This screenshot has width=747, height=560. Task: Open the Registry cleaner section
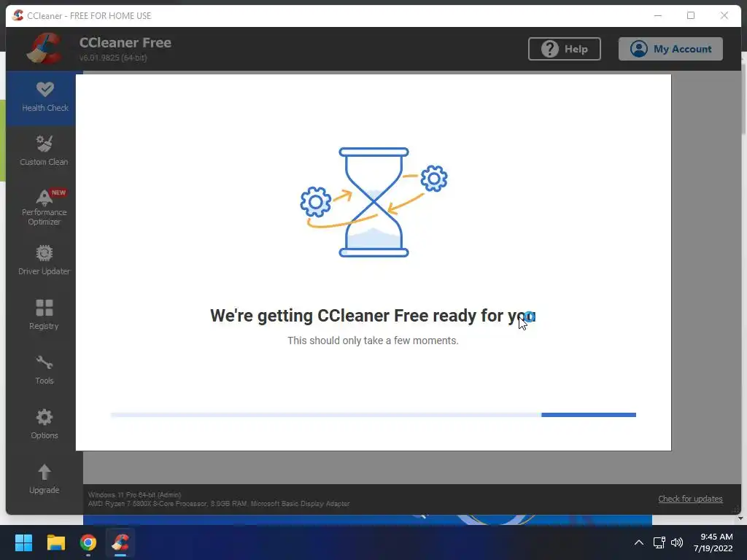click(44, 315)
